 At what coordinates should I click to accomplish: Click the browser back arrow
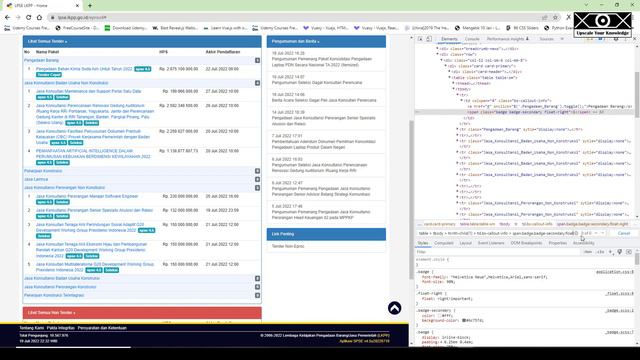pos(7,18)
